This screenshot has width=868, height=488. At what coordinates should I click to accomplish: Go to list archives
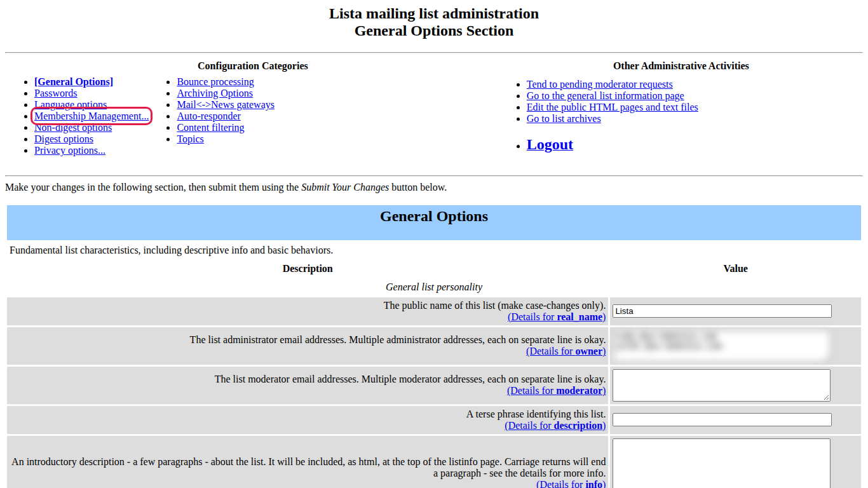[x=564, y=119]
